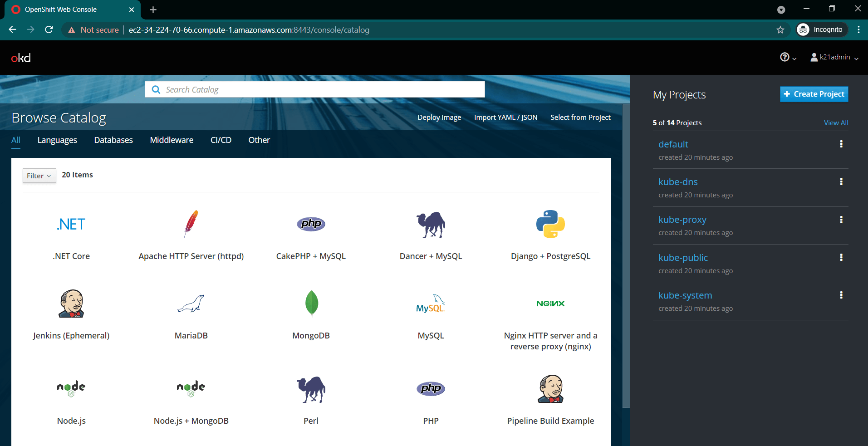This screenshot has height=446, width=868.
Task: Open the MariaDB seal icon
Action: click(x=191, y=304)
